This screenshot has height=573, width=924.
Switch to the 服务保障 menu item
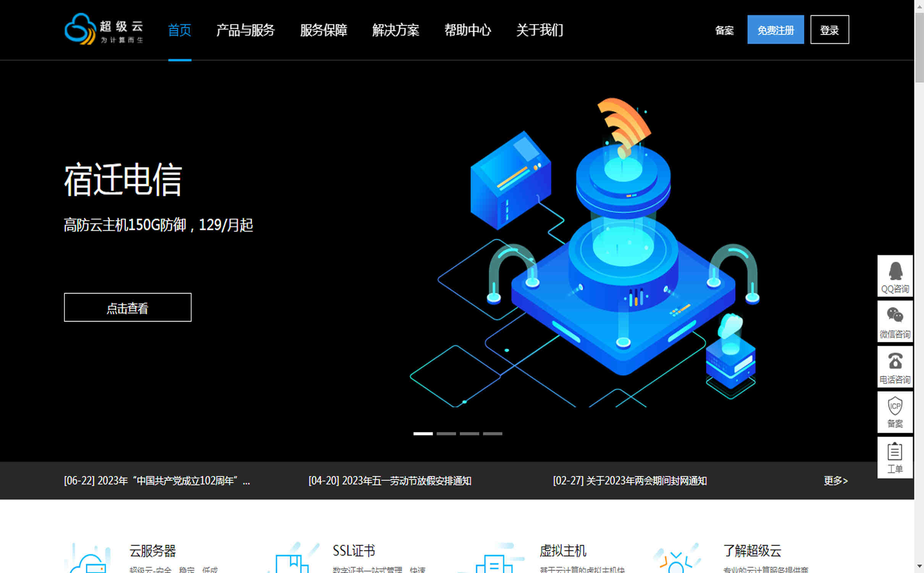[x=324, y=30]
